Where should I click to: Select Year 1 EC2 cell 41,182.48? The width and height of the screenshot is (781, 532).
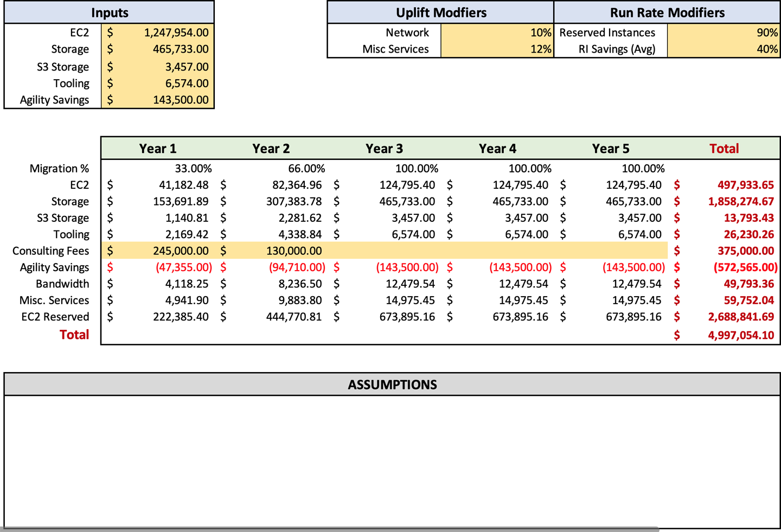(x=183, y=185)
